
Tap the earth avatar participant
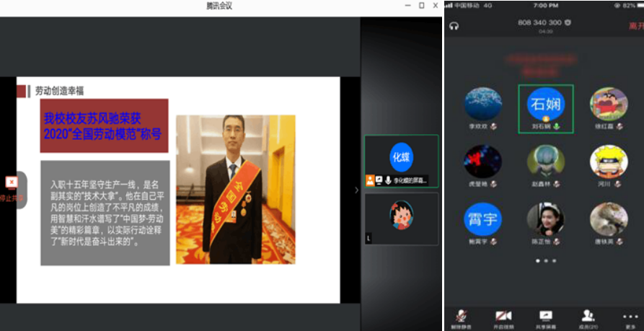pos(482,104)
